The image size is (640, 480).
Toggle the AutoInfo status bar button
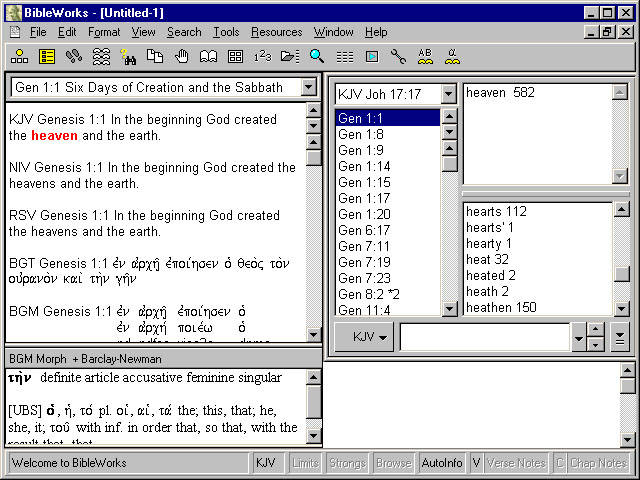coord(442,463)
